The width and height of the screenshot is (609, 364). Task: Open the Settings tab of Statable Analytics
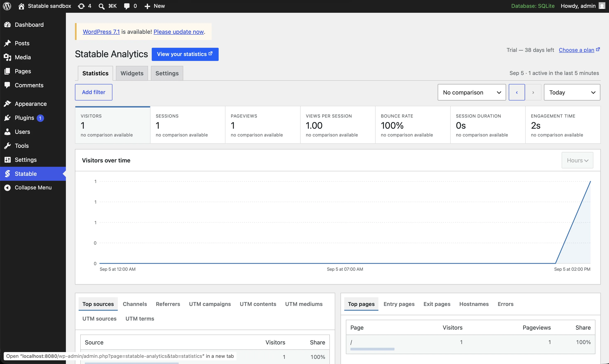(x=167, y=73)
